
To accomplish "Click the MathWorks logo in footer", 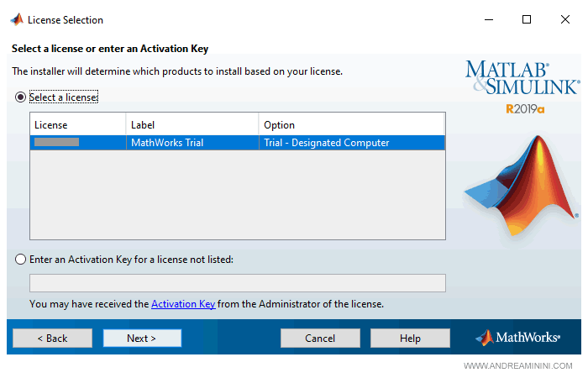I will 518,338.
